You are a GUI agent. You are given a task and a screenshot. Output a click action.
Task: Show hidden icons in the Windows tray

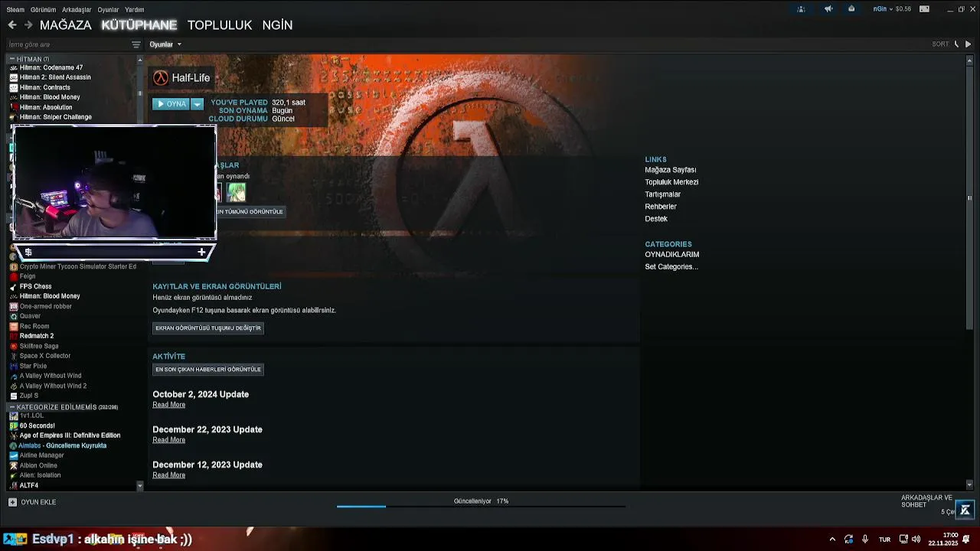pos(832,539)
